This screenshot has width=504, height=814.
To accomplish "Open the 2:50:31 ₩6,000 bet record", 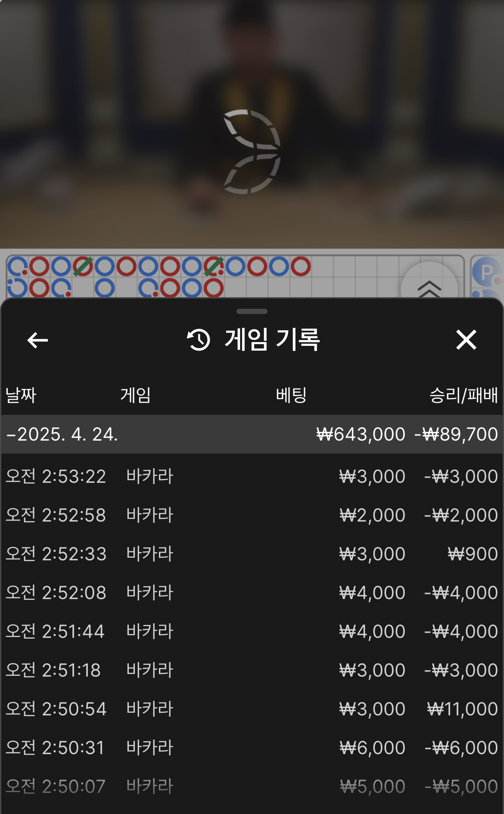I will [252, 748].
